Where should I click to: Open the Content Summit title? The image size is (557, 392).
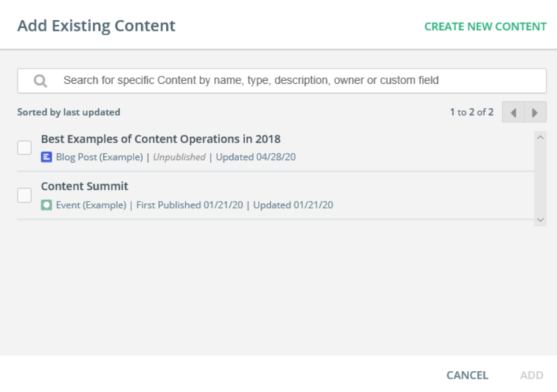click(x=84, y=187)
